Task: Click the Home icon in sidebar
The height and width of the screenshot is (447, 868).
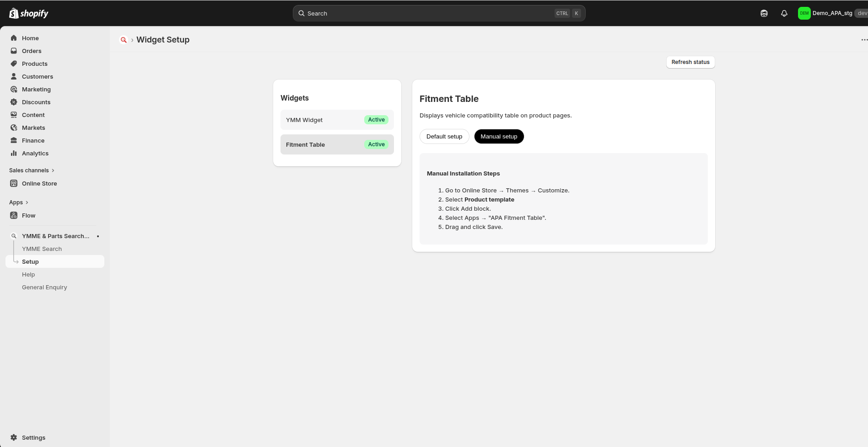Action: coord(14,38)
